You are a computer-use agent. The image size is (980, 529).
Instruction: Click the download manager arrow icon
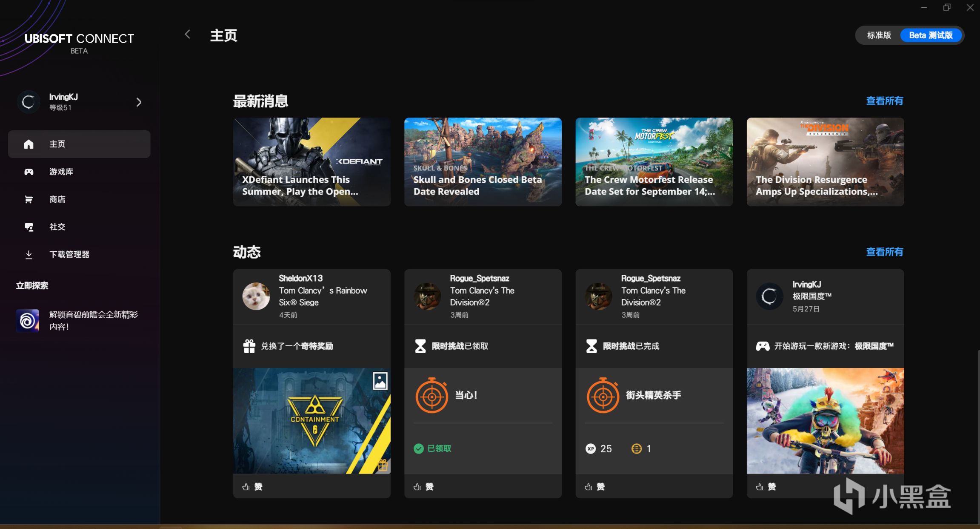[29, 255]
